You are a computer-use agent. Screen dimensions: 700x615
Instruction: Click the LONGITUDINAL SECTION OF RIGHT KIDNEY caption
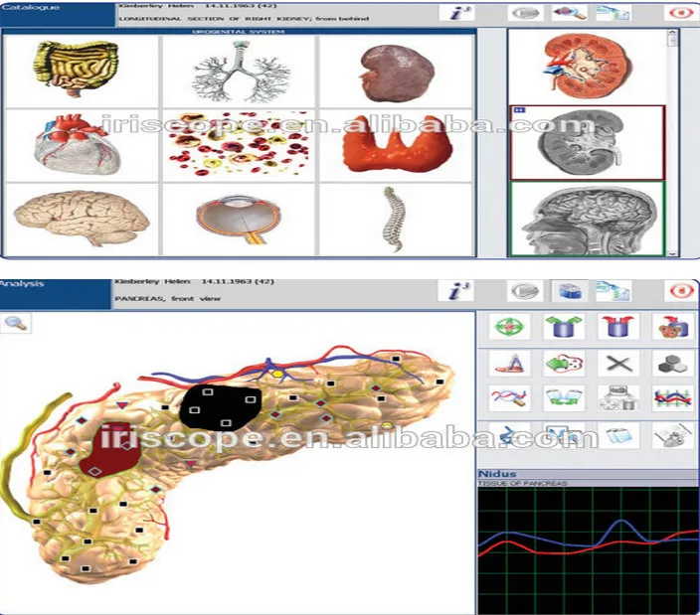click(244, 18)
